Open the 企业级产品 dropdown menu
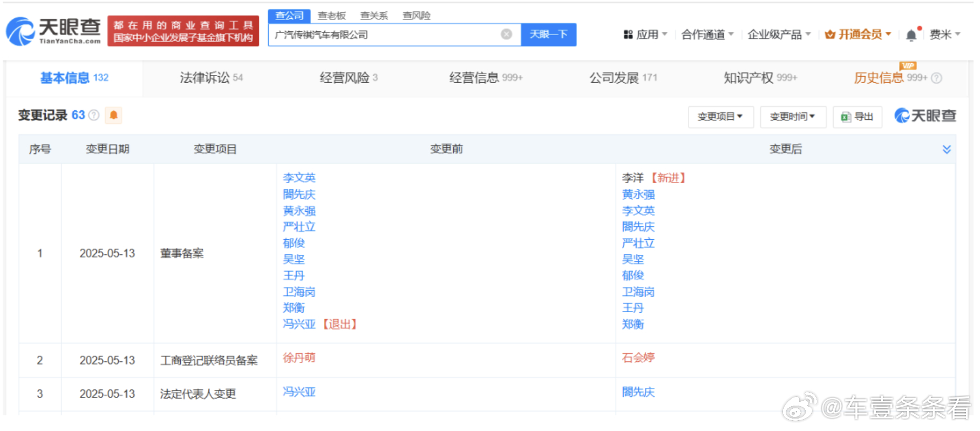980x431 pixels. [x=779, y=35]
